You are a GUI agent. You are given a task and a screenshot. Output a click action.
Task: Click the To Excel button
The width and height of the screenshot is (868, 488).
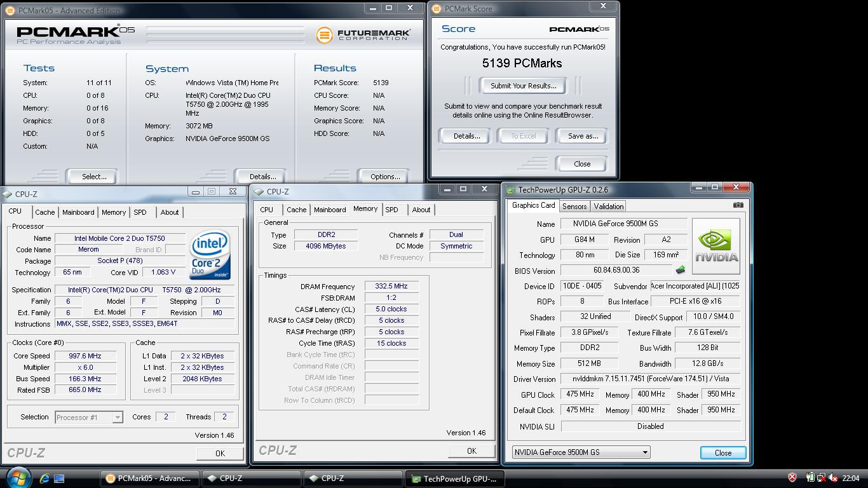(524, 136)
